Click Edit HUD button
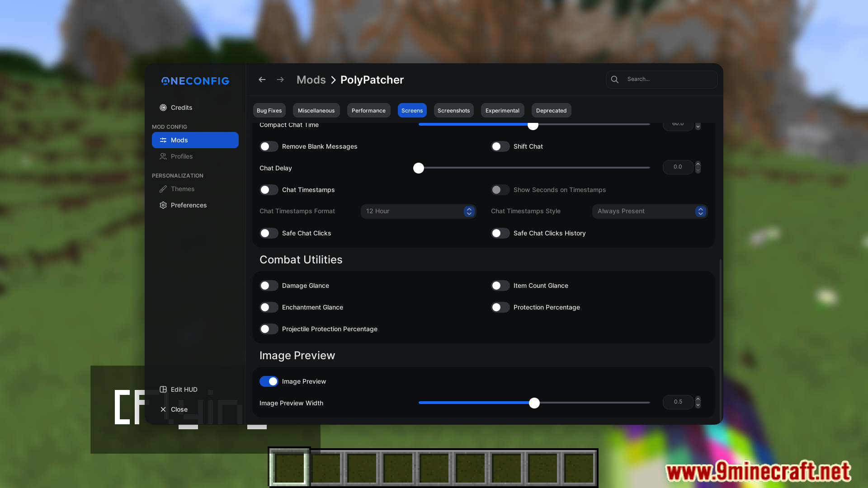 195,389
